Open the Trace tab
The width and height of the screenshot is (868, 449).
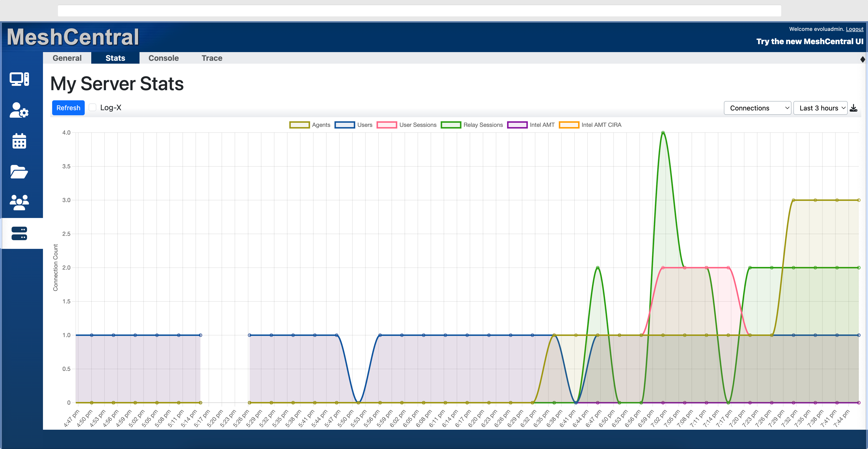tap(212, 58)
